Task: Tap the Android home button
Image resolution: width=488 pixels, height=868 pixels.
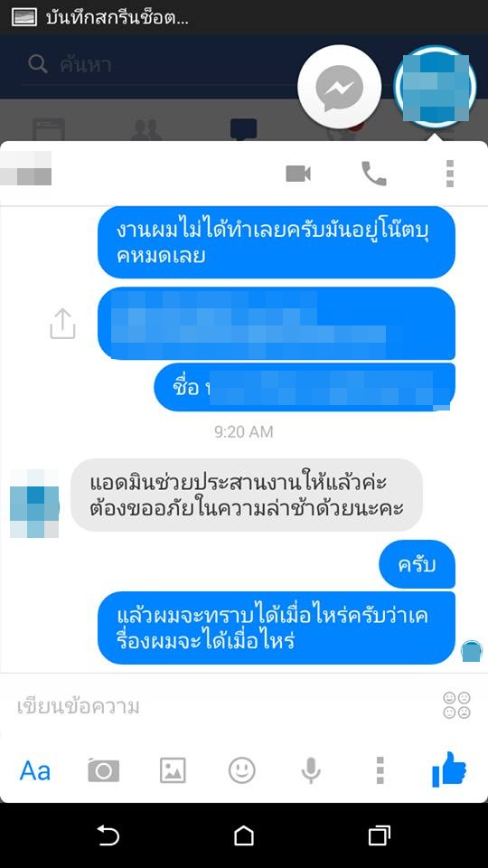Action: (244, 835)
